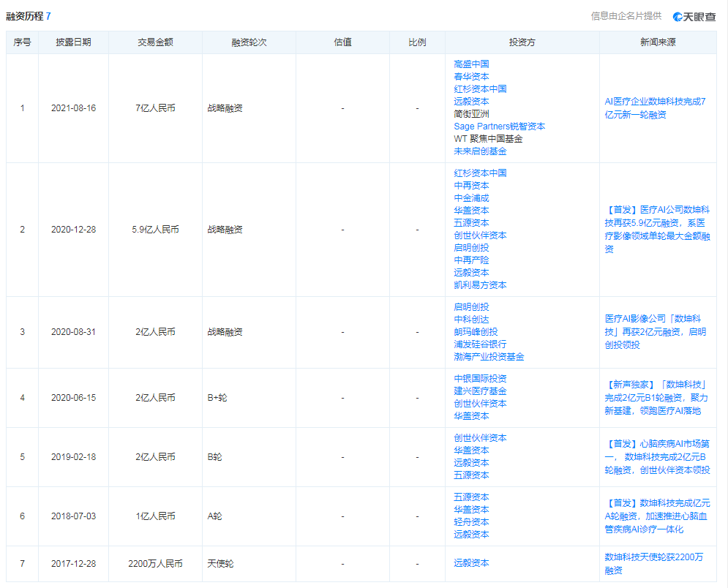Image resolution: width=728 pixels, height=588 pixels.
Task: Open news 数坤科技天使轮获2200万融资
Action: coord(653,563)
